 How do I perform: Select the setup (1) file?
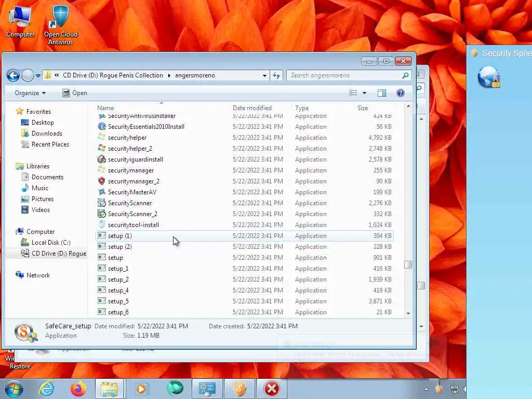pos(245,235)
